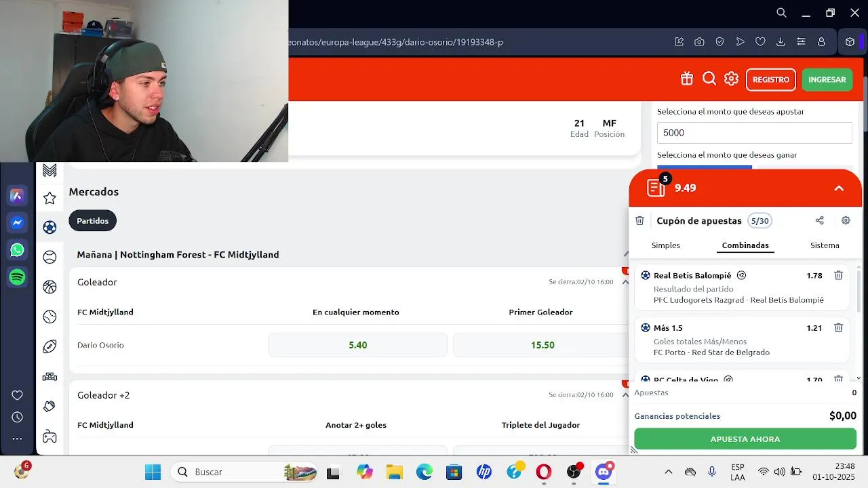Open File Explorer from taskbar

pyautogui.click(x=394, y=472)
